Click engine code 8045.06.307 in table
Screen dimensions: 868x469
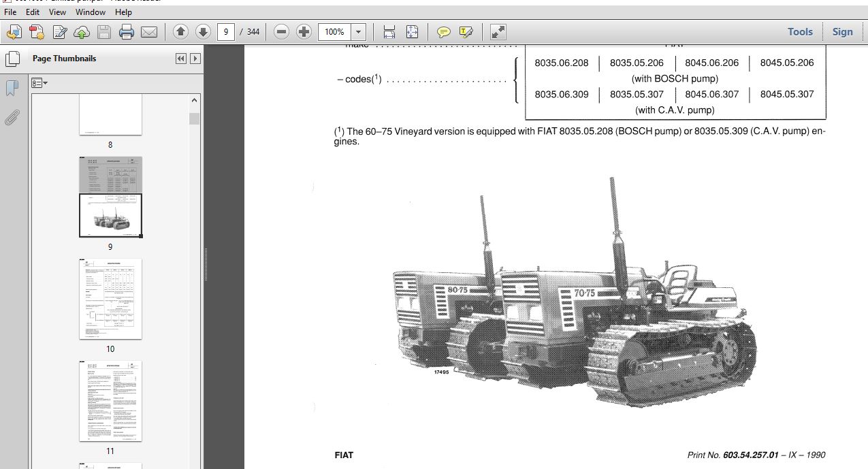point(711,95)
